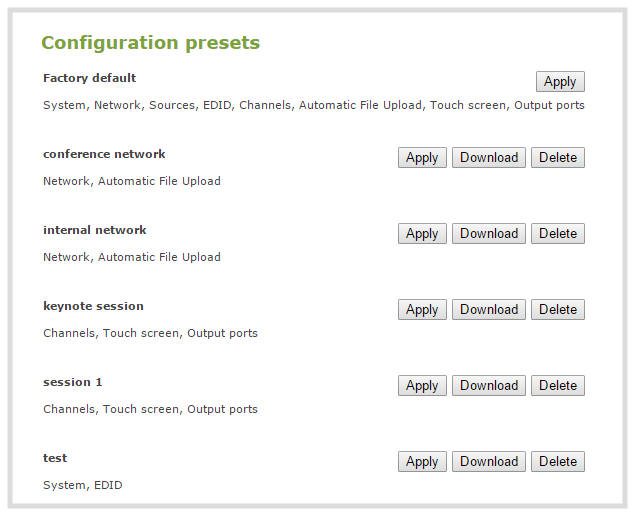Apply the internal network preset
The width and height of the screenshot is (638, 526).
pos(422,234)
